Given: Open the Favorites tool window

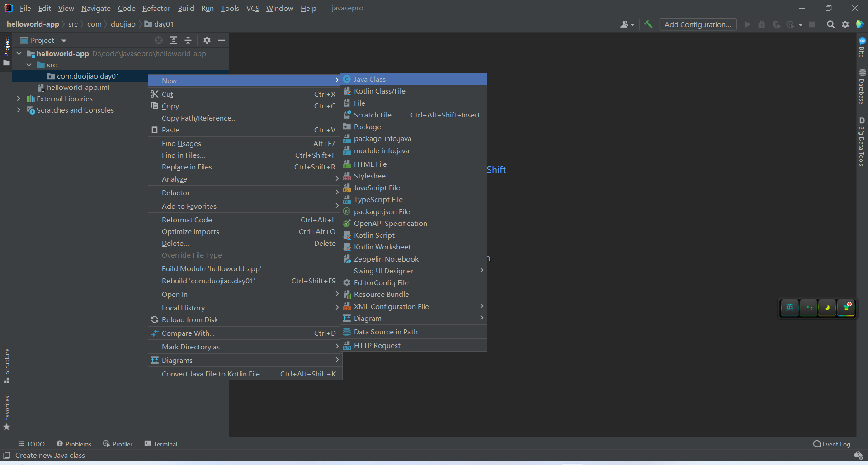Looking at the screenshot, I should coord(6,413).
